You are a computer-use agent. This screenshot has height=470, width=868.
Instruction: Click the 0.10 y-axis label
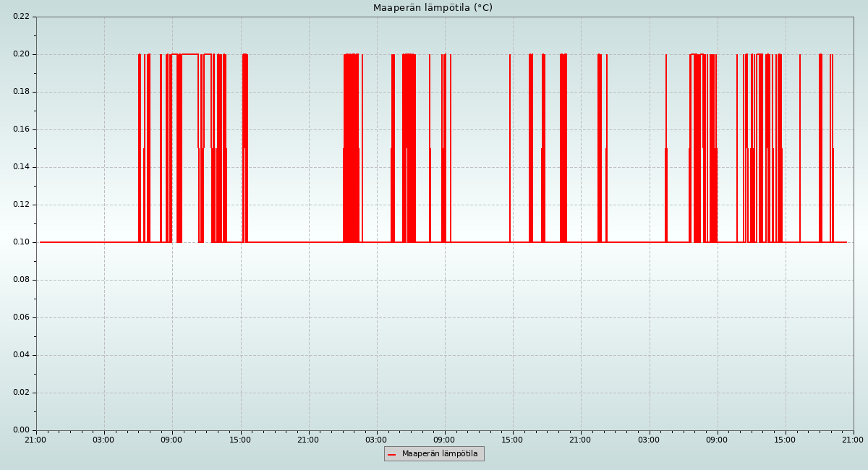21,242
